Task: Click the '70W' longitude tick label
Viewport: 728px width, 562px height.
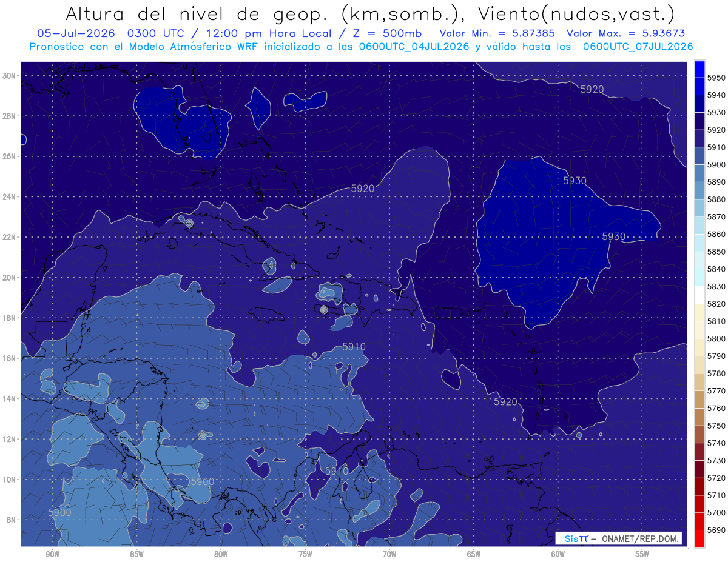Action: point(389,555)
